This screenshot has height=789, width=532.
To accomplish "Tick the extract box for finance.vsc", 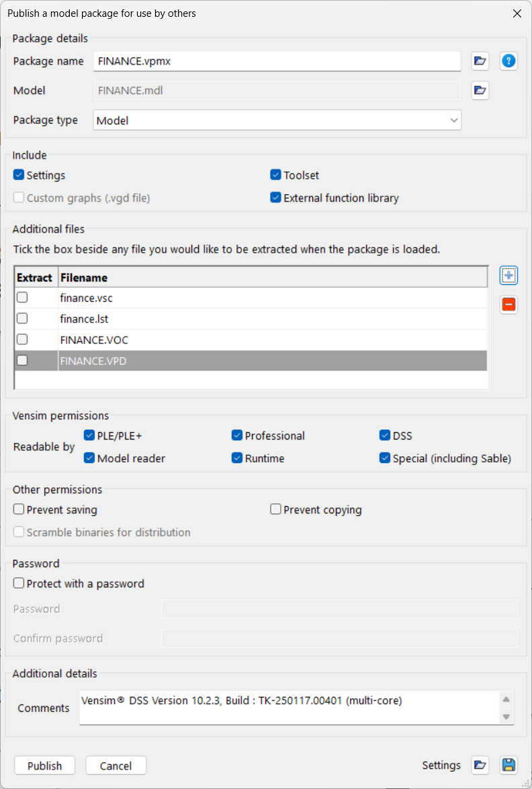I will click(x=22, y=298).
